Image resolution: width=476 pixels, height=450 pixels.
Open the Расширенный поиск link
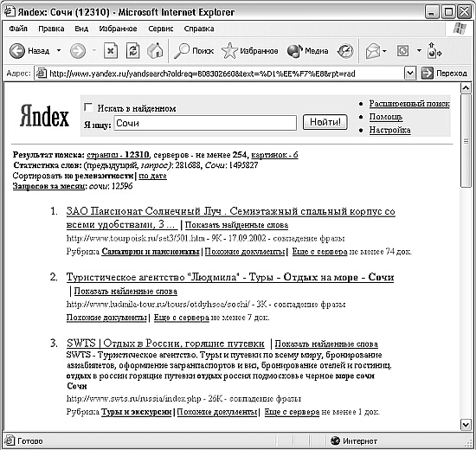click(409, 104)
